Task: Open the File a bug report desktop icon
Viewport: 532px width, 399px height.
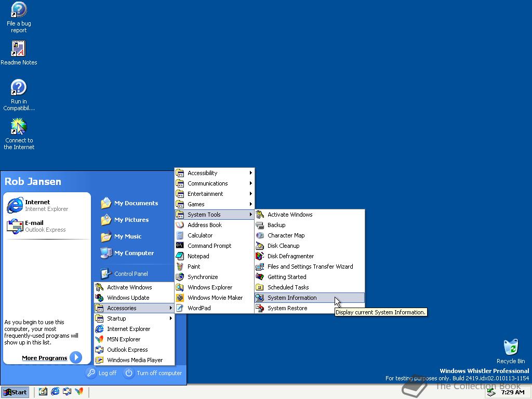Action: point(19,17)
